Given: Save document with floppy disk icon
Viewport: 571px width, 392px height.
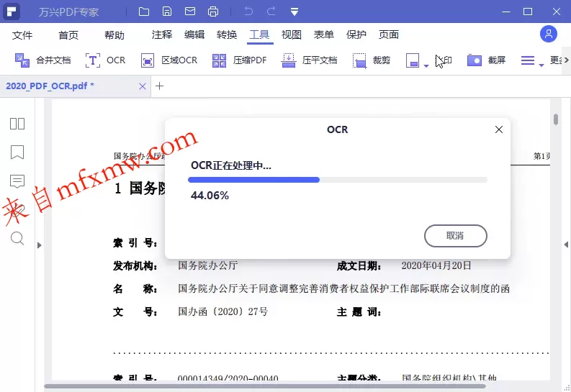Looking at the screenshot, I should tap(167, 12).
